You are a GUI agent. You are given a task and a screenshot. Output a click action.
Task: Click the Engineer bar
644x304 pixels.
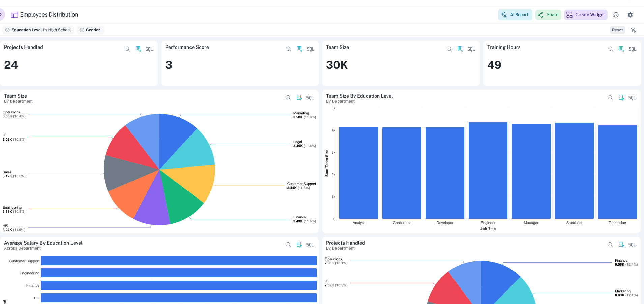coord(488,171)
